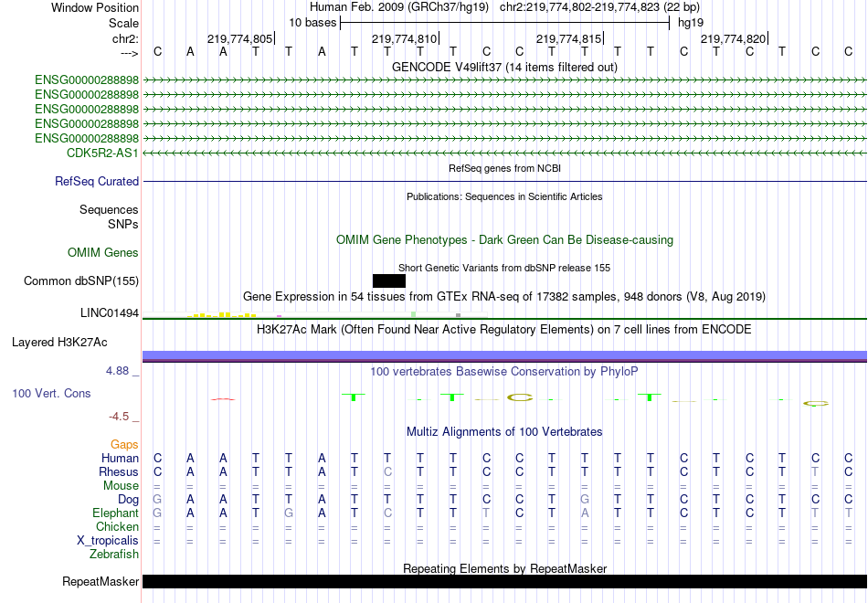Select the chr2: ruler label
The height and width of the screenshot is (603, 868).
pyautogui.click(x=125, y=38)
